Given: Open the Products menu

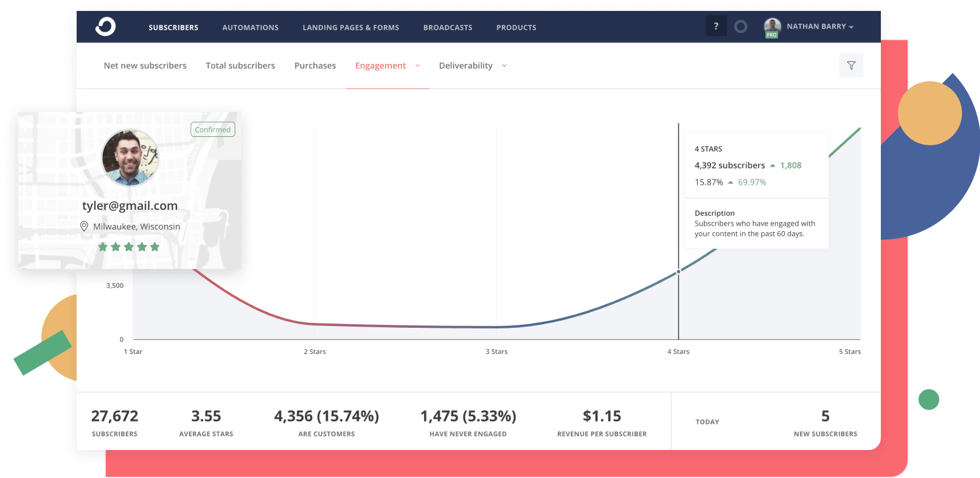Looking at the screenshot, I should [x=516, y=27].
